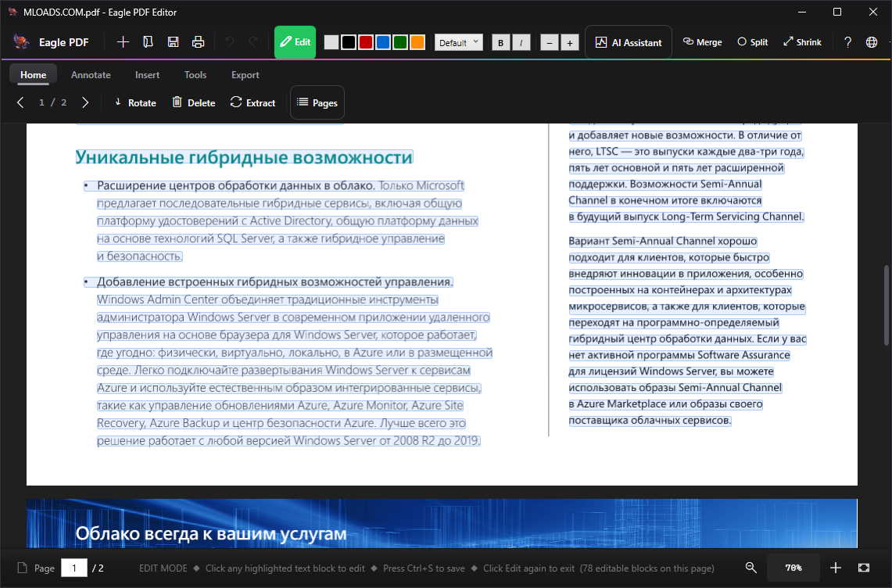This screenshot has width=892, height=588.
Task: Edit heading 'Облако всегда к вашим услугам'
Action: tap(211, 533)
